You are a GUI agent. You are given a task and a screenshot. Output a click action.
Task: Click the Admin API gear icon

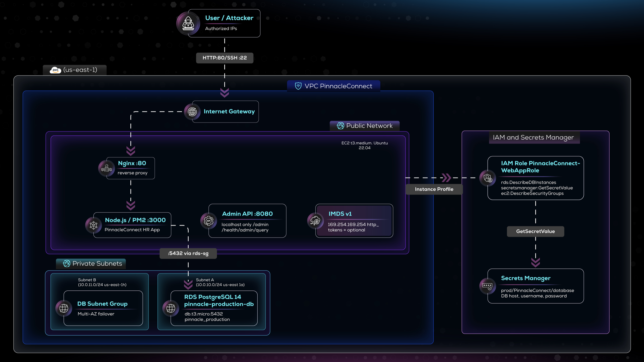pos(208,221)
